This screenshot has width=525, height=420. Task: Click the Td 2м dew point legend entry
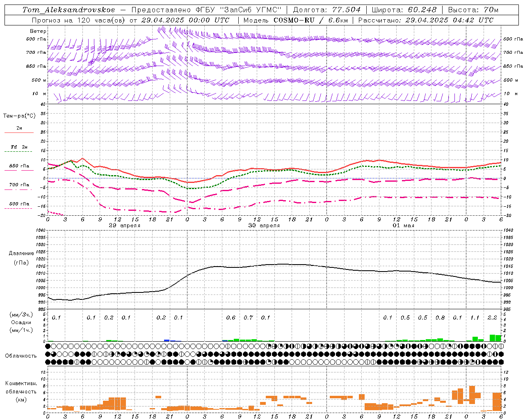pyautogui.click(x=19, y=147)
